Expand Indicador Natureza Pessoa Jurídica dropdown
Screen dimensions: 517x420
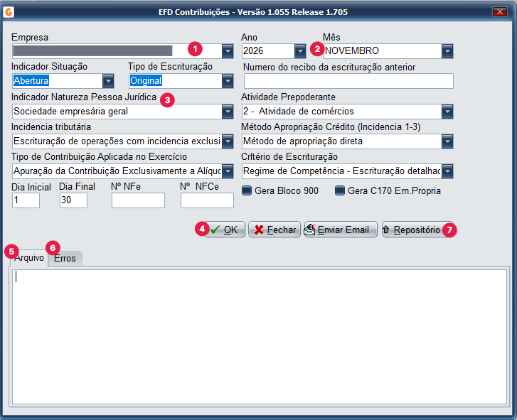click(228, 112)
